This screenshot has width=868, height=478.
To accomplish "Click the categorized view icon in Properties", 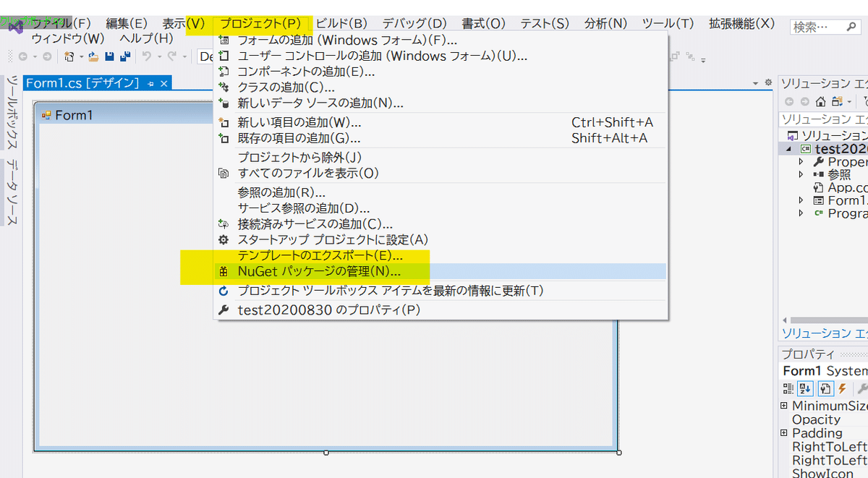I will point(788,388).
